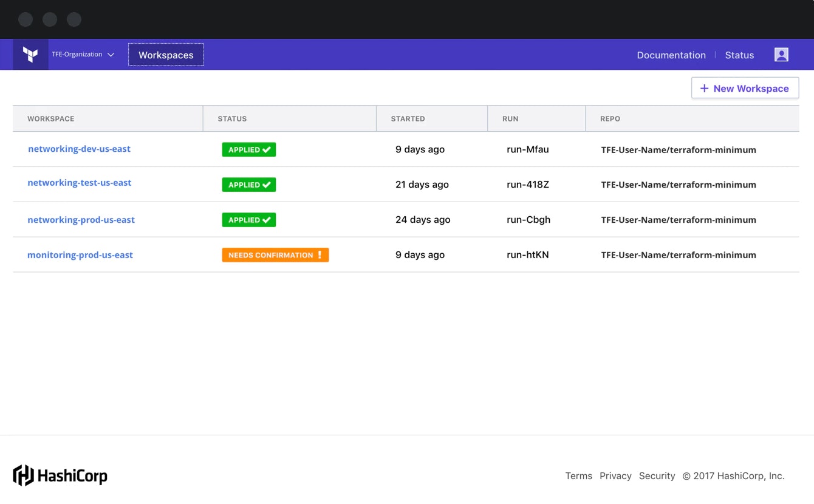814x504 pixels.
Task: Click APPLIED badge for networking-test-us-east
Action: [x=249, y=185]
